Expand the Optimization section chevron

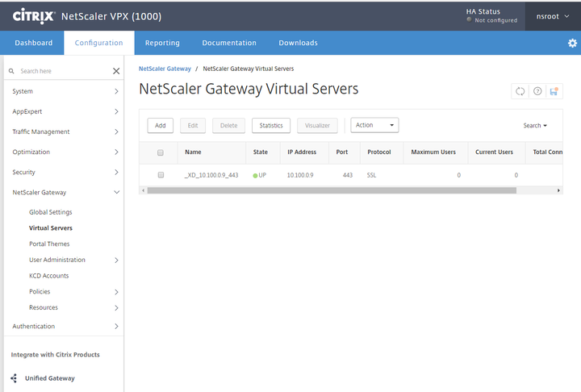click(116, 152)
